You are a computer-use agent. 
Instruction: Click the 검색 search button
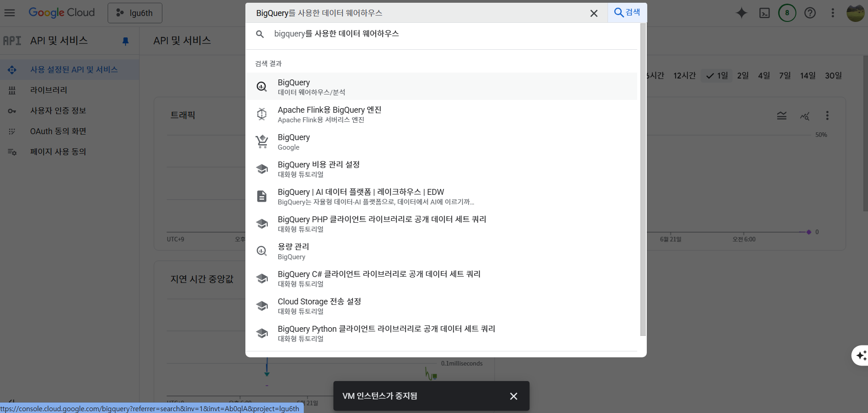pyautogui.click(x=627, y=12)
